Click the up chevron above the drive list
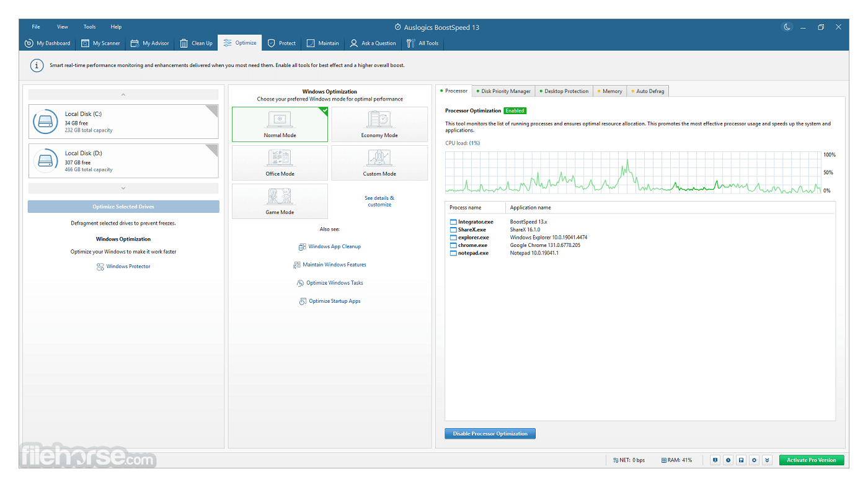Viewport: 868px width, 487px height. pyautogui.click(x=123, y=94)
